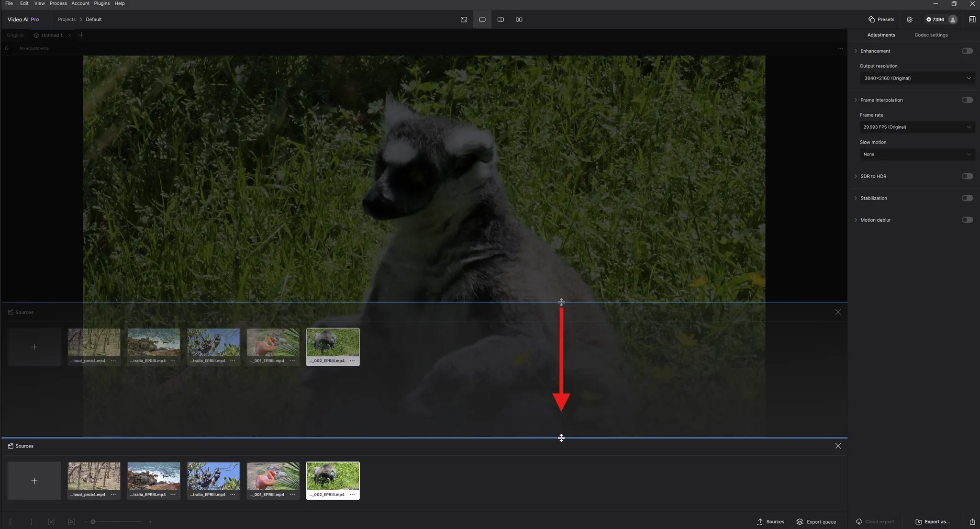Close the lower Sources panel
The width and height of the screenshot is (980, 529).
click(x=838, y=446)
